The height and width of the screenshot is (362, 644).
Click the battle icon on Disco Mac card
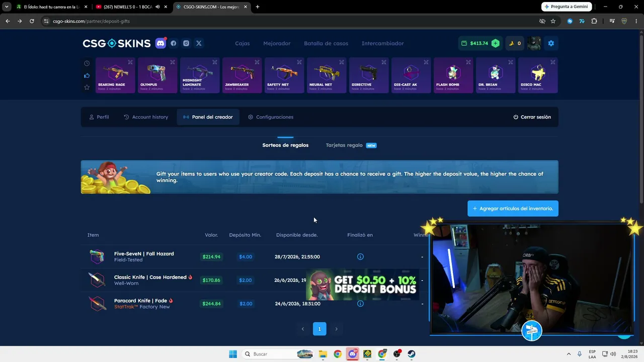tap(553, 62)
